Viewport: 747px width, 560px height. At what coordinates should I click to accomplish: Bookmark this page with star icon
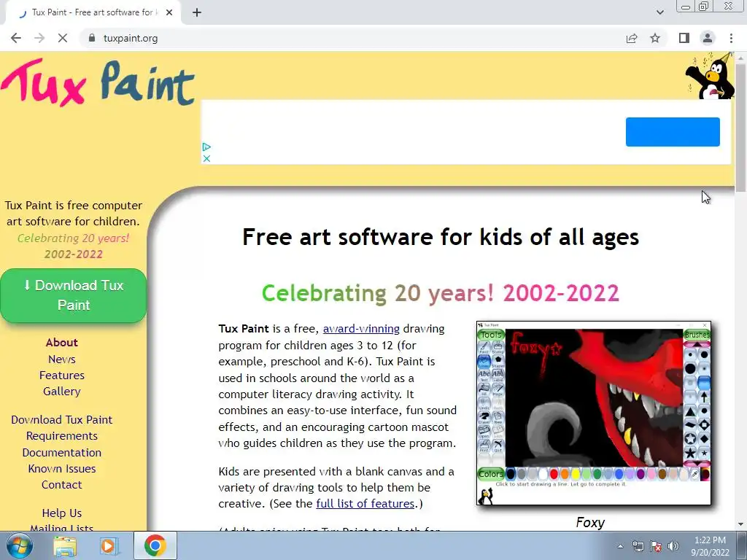pos(655,38)
